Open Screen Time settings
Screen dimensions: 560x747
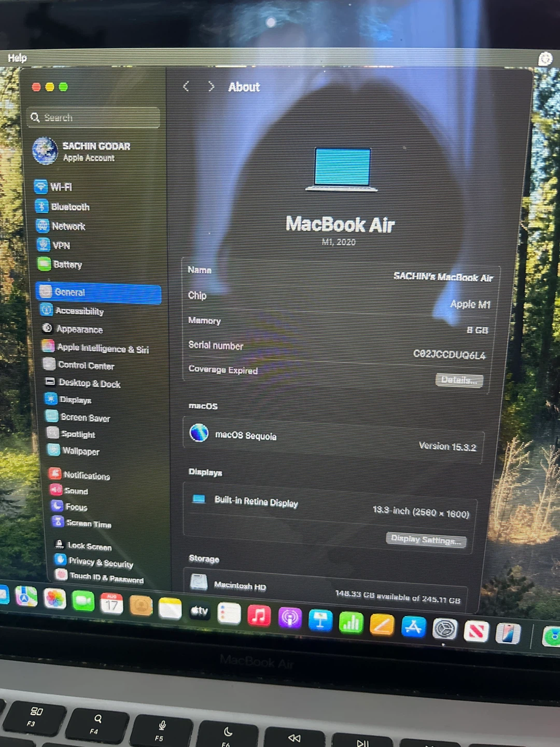point(81,523)
